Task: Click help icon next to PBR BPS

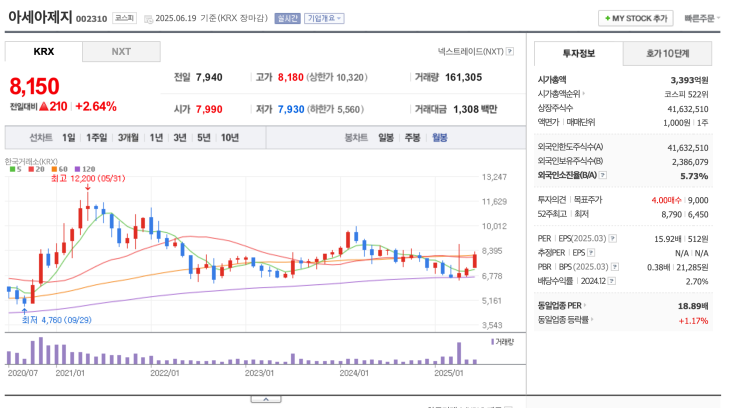Action: (615, 267)
